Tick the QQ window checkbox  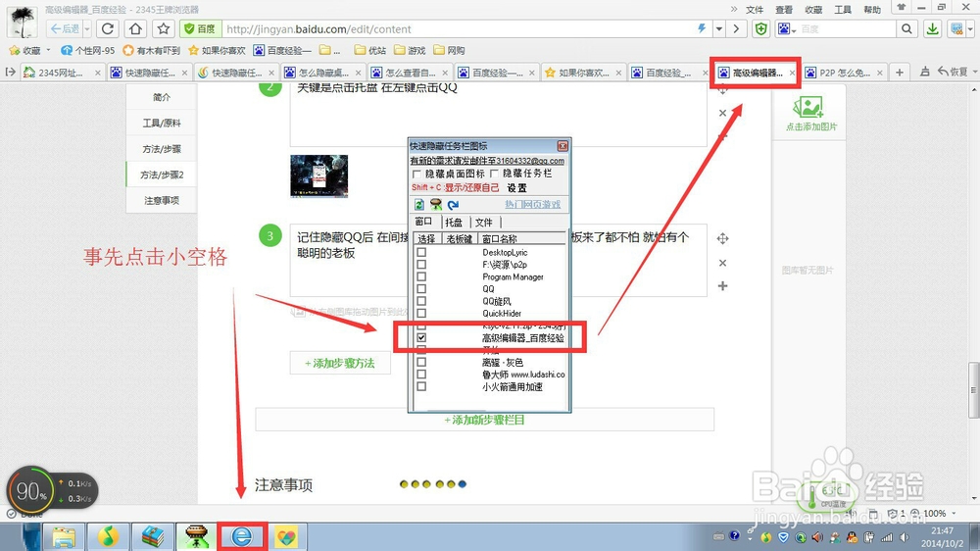coord(421,289)
